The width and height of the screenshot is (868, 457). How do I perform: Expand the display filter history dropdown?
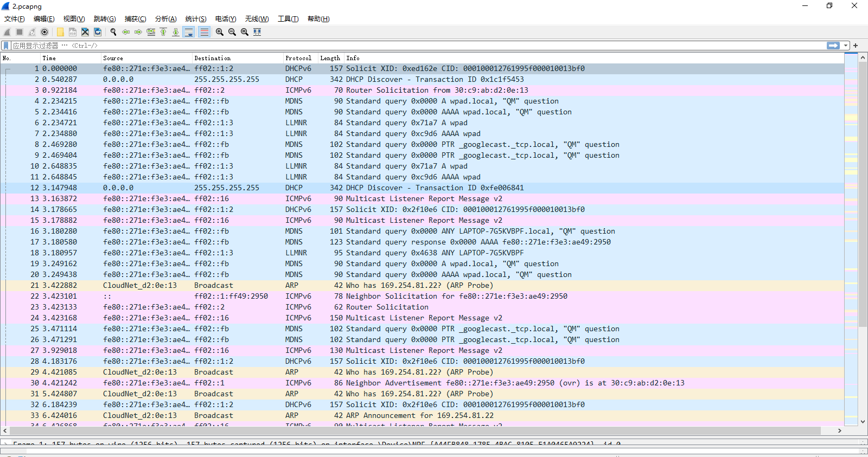point(846,46)
